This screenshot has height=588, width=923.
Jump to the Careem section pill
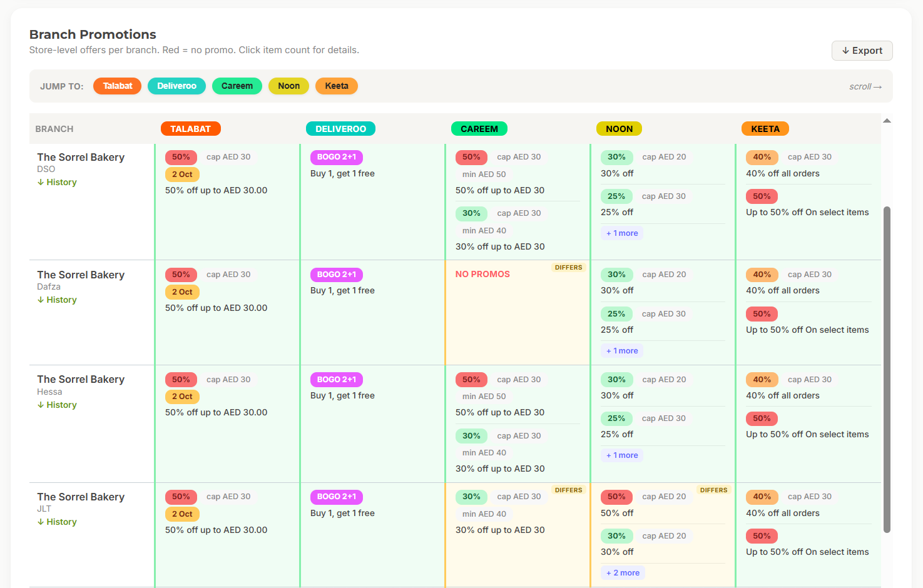tap(237, 86)
